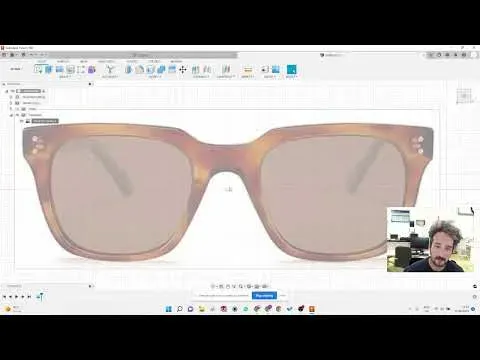Switch to the Plastic tab

pyautogui.click(x=131, y=61)
